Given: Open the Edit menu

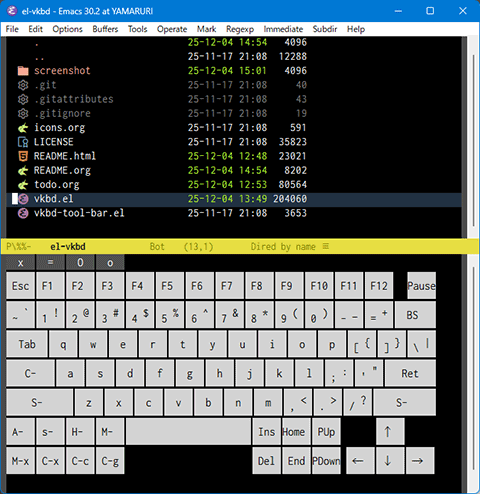Looking at the screenshot, I should pyautogui.click(x=35, y=29).
